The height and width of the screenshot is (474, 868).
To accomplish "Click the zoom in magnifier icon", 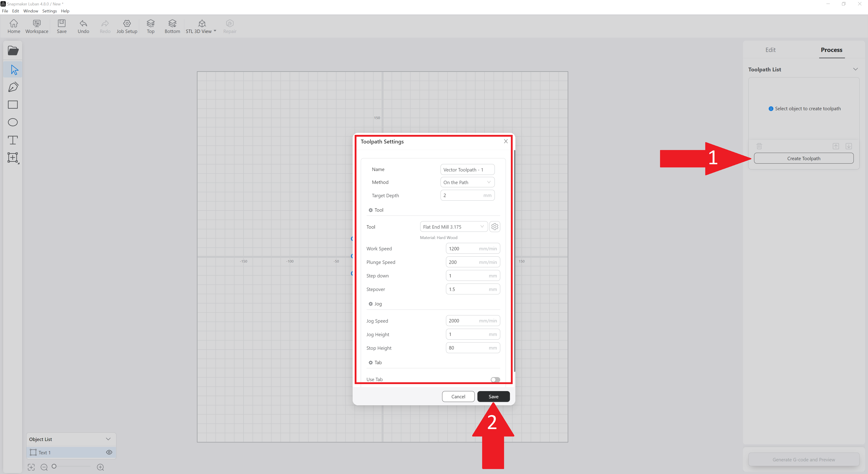I will pos(100,467).
